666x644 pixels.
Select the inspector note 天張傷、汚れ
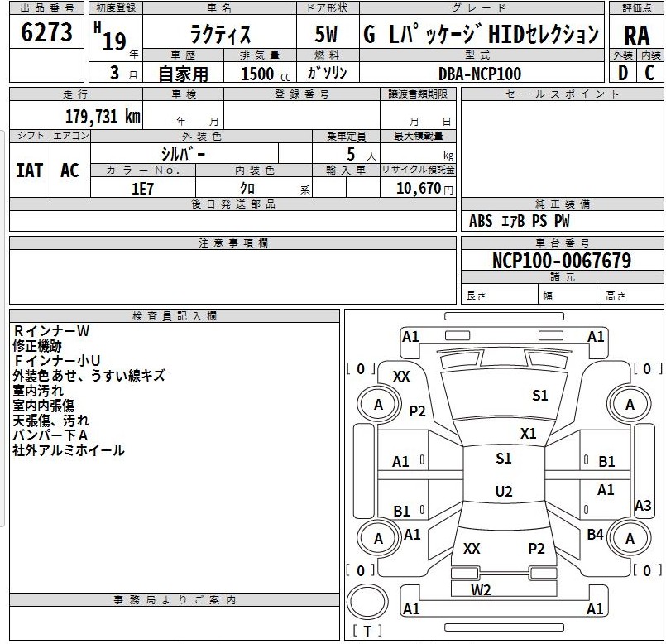(51, 420)
